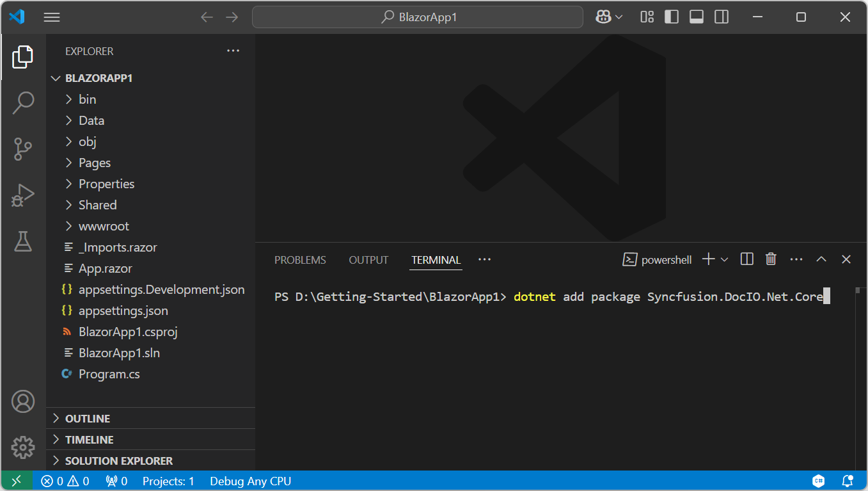The image size is (868, 491).
Task: Expand the Shared folder
Action: pos(150,205)
